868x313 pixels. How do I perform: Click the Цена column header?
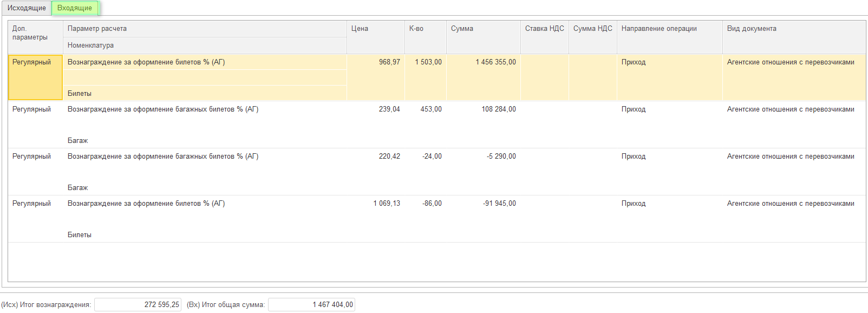click(375, 29)
